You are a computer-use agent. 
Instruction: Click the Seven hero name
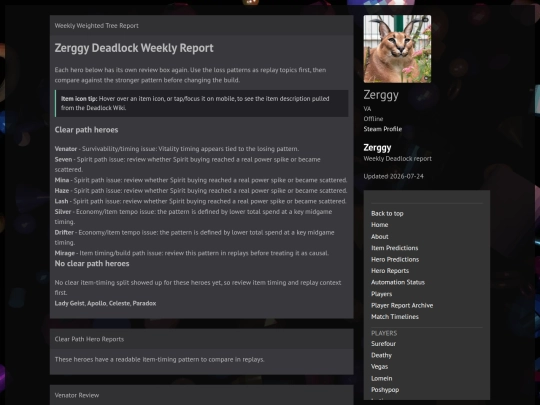[63, 159]
